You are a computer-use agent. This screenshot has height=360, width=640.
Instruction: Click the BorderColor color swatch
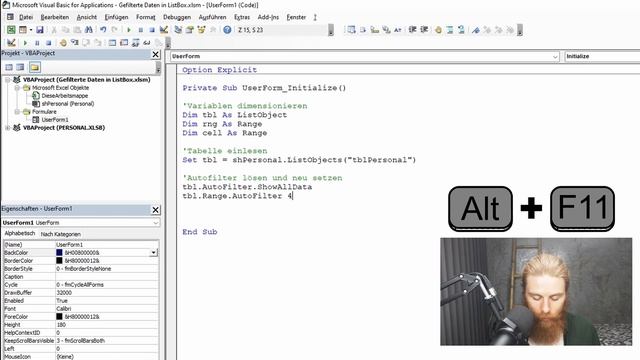point(60,260)
